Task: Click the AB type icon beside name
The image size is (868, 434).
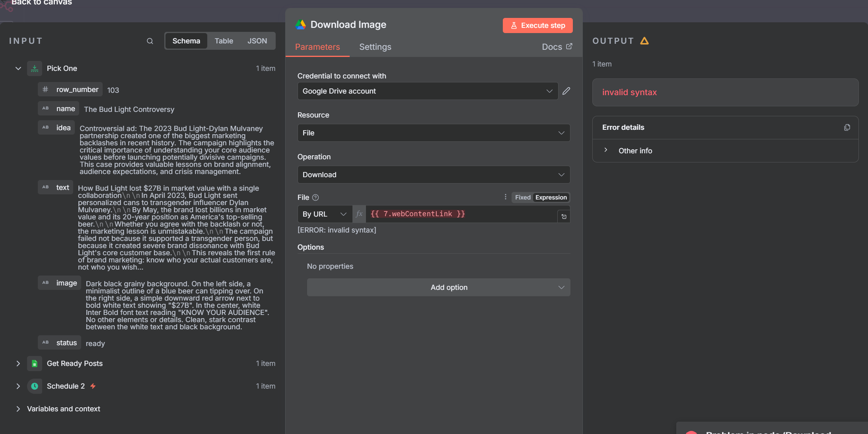Action: (45, 108)
